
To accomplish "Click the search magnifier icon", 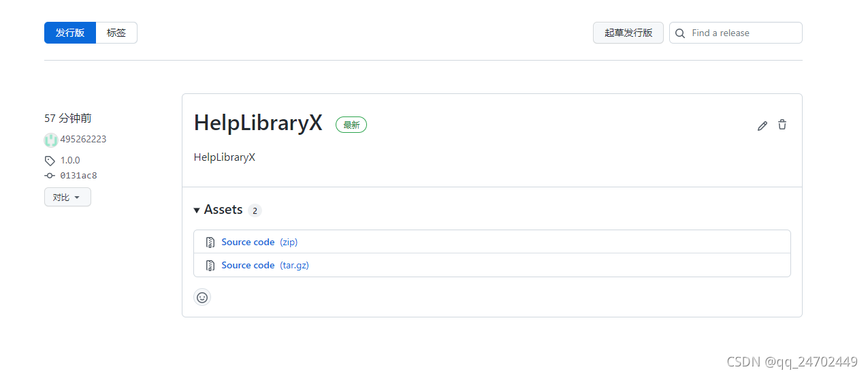I will click(x=679, y=33).
